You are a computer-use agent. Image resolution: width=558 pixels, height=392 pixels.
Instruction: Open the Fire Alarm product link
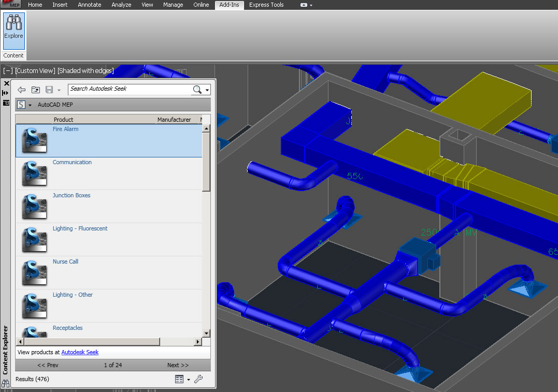pyautogui.click(x=65, y=129)
